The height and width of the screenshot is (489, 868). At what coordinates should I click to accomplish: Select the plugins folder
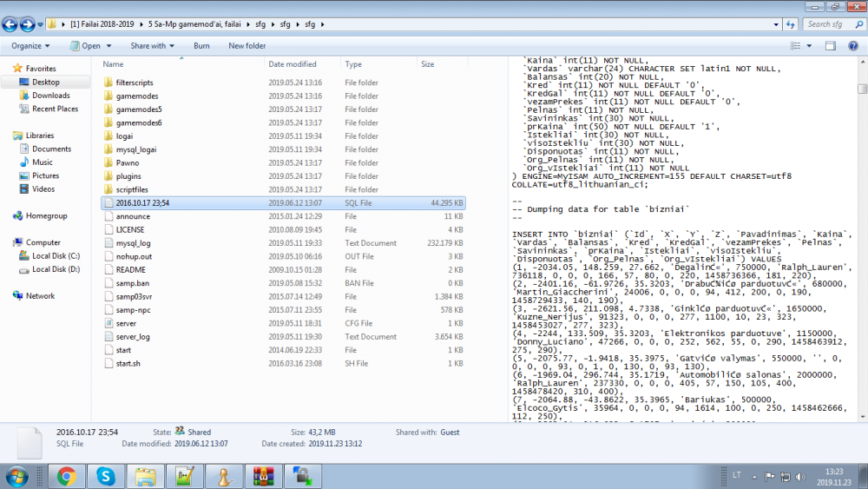(x=128, y=176)
